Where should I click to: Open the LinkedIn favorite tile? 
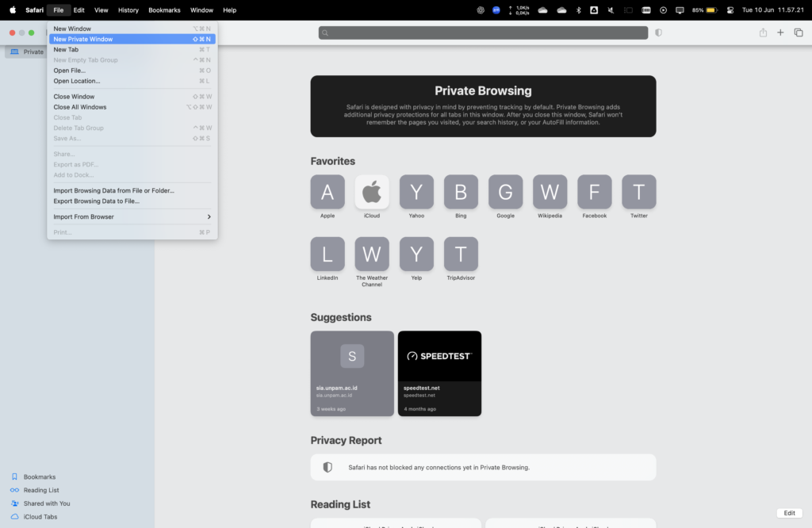[327, 254]
